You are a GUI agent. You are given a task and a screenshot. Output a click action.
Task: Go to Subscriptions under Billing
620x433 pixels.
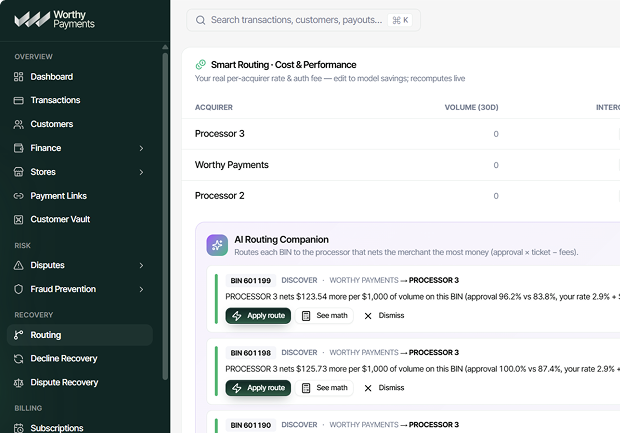click(x=79, y=428)
